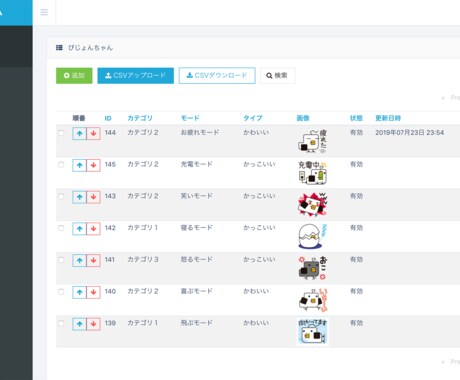Check the checkbox for row 145

coord(61,165)
